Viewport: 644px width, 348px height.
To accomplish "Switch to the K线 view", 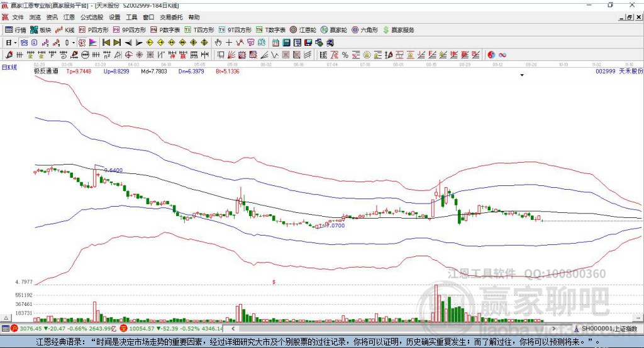I will [65, 30].
